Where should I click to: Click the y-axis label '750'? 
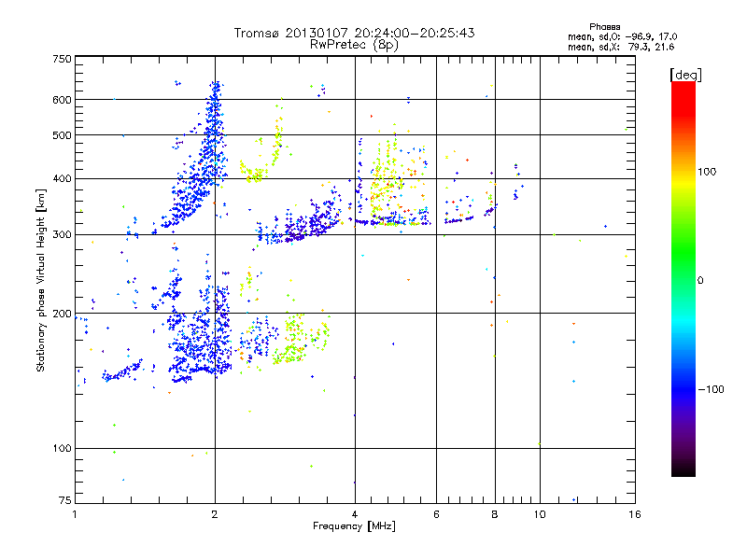click(x=62, y=59)
